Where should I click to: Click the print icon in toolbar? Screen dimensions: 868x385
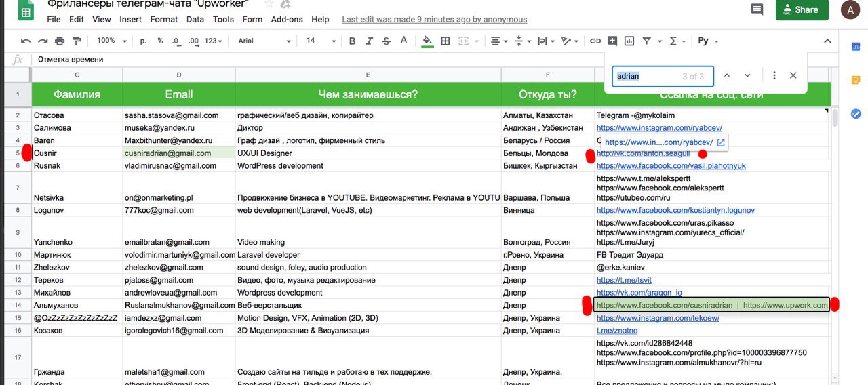(60, 41)
